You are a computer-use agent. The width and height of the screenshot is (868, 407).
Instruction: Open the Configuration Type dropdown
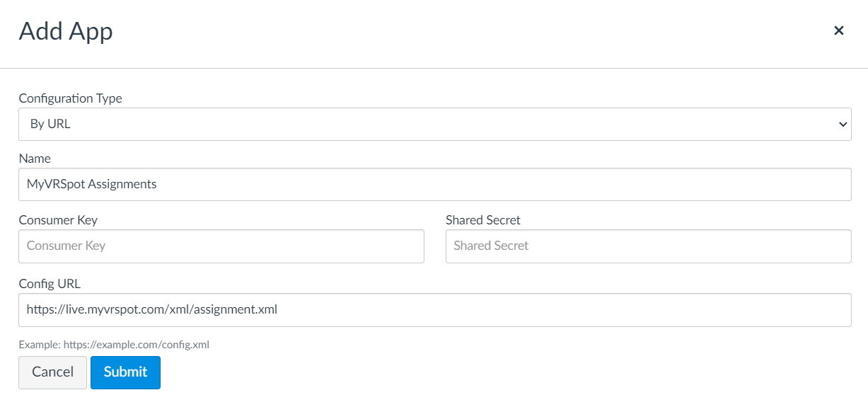[434, 124]
